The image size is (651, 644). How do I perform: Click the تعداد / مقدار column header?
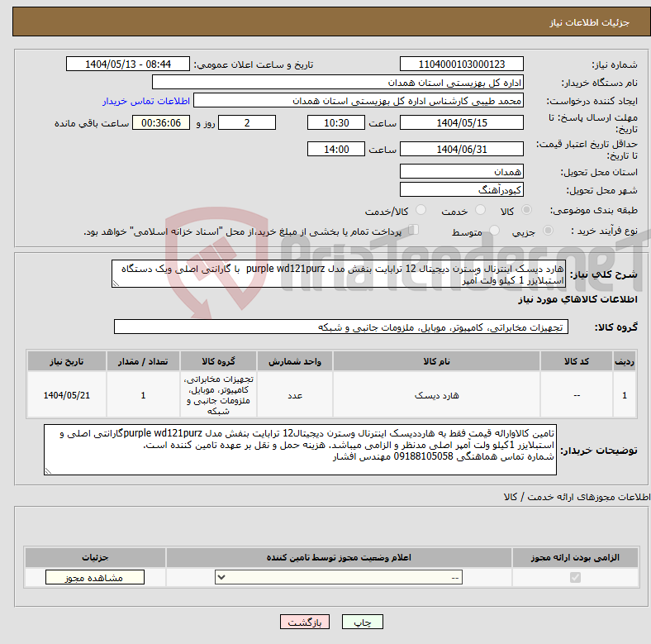[143, 361]
